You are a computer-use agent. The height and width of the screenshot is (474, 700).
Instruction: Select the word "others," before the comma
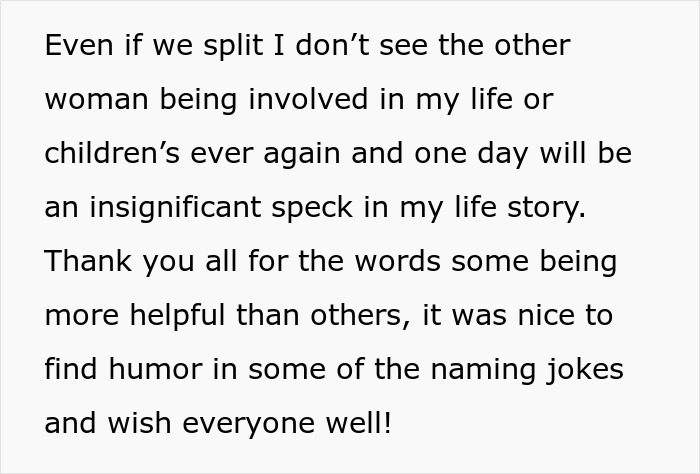click(360, 316)
